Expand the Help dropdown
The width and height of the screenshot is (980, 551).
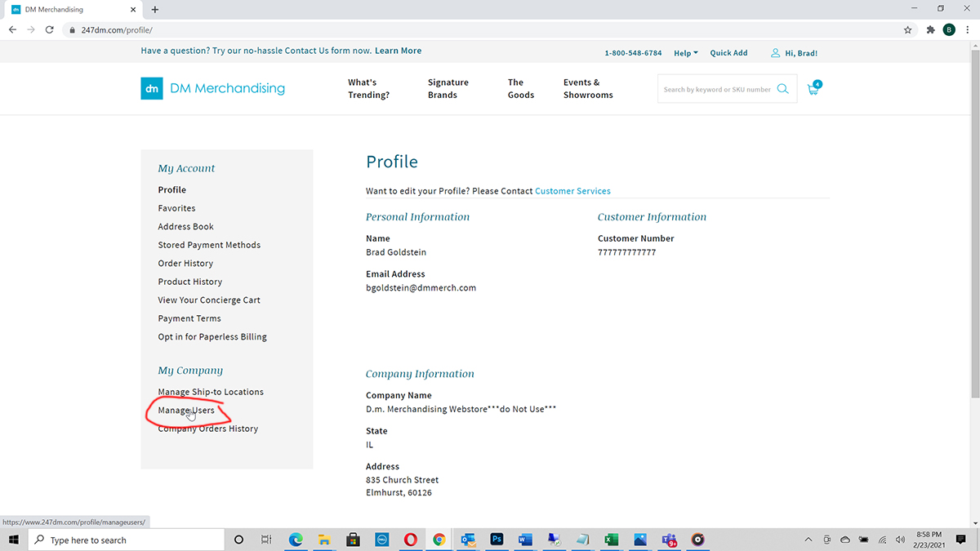(686, 53)
